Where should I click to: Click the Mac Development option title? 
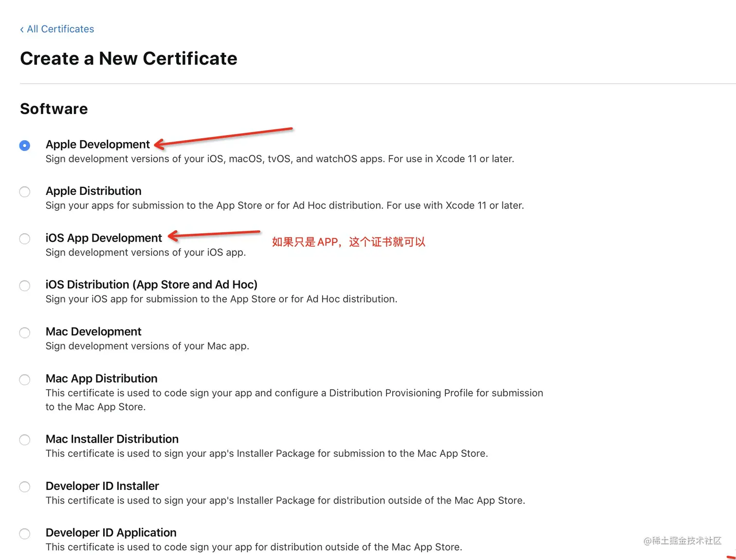pyautogui.click(x=93, y=332)
